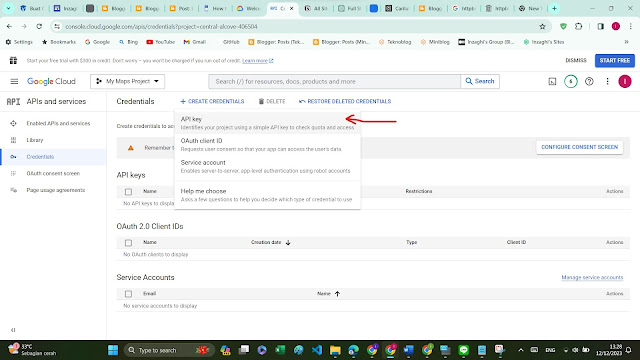This screenshot has height=360, width=640.
Task: Expand the bookmarks bar overflow chevron
Action: tap(627, 42)
